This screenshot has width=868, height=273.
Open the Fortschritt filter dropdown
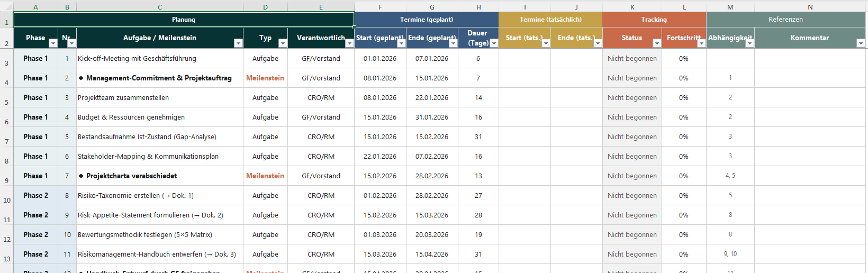pos(701,43)
